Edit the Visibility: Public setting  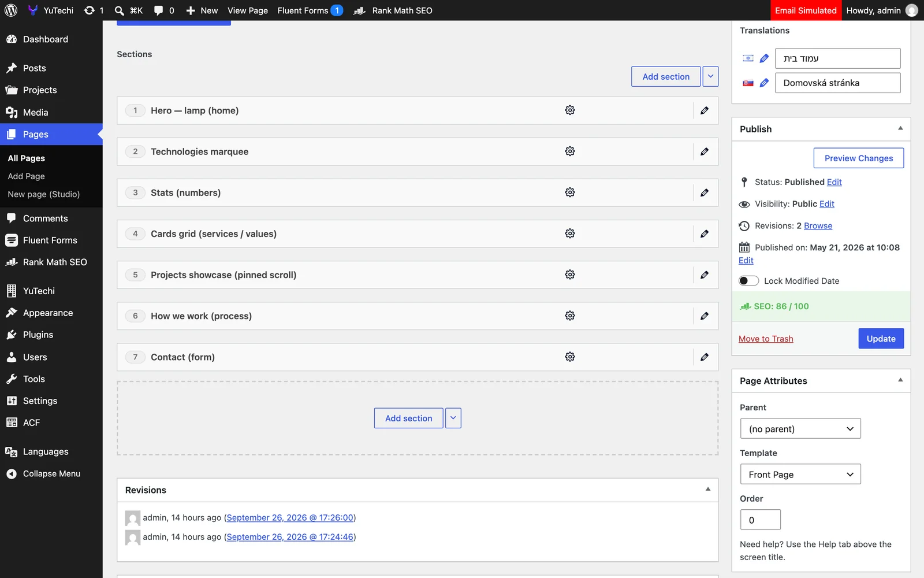point(827,204)
